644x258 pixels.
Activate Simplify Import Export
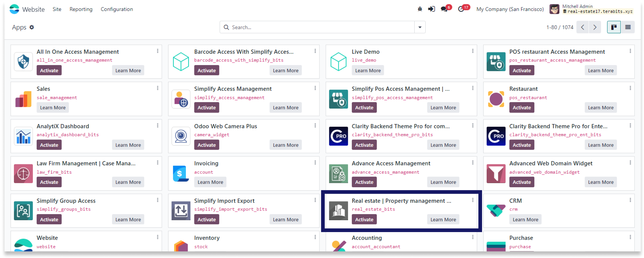206,219
